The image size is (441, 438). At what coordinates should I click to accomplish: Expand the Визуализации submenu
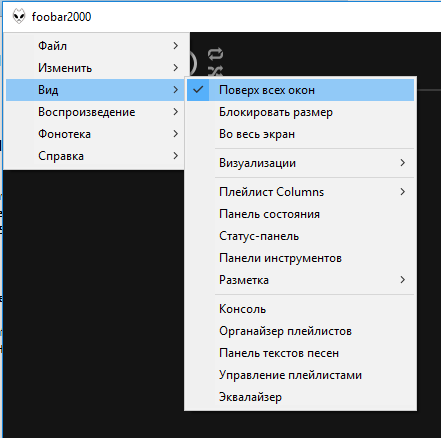[300, 163]
